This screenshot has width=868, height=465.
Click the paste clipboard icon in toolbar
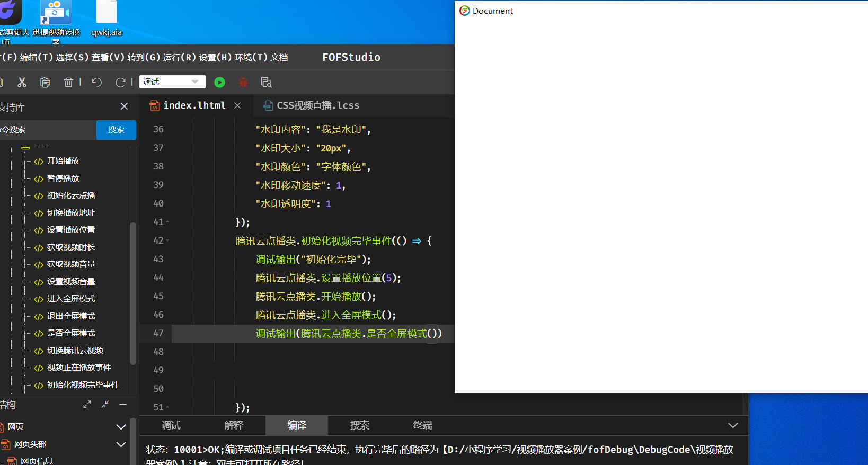(45, 82)
